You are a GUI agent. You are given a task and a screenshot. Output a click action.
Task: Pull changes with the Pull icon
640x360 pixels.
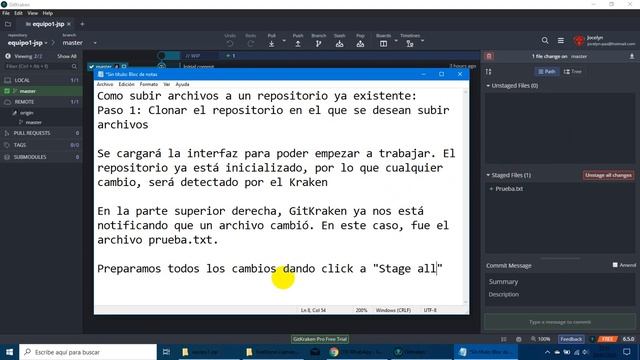(271, 44)
